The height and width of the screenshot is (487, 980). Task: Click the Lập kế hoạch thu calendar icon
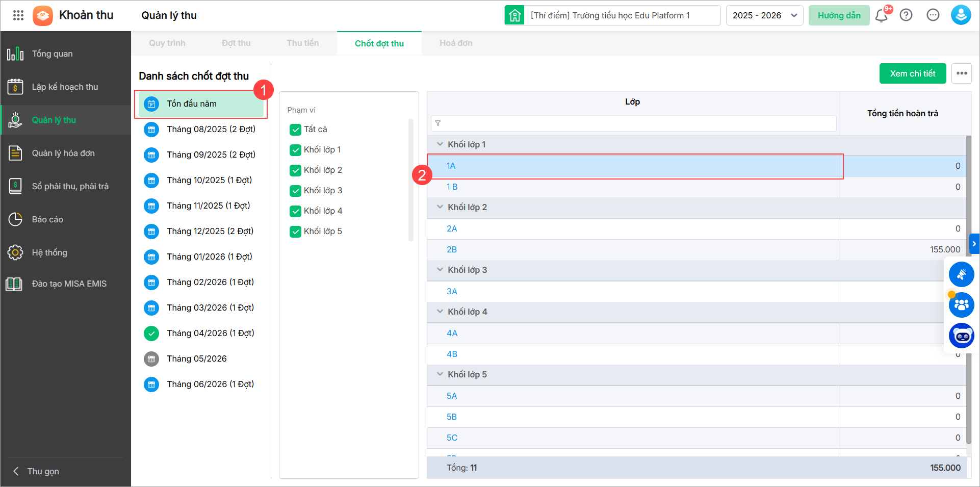pos(15,87)
